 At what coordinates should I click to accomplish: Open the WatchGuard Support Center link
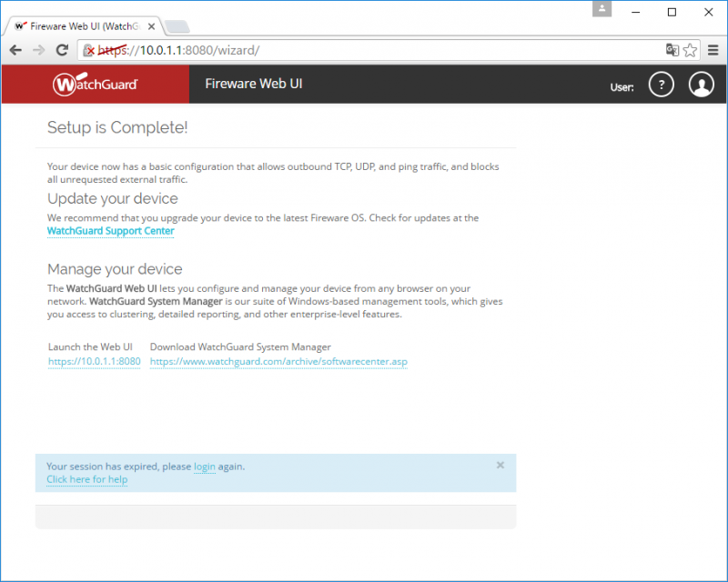(x=110, y=231)
